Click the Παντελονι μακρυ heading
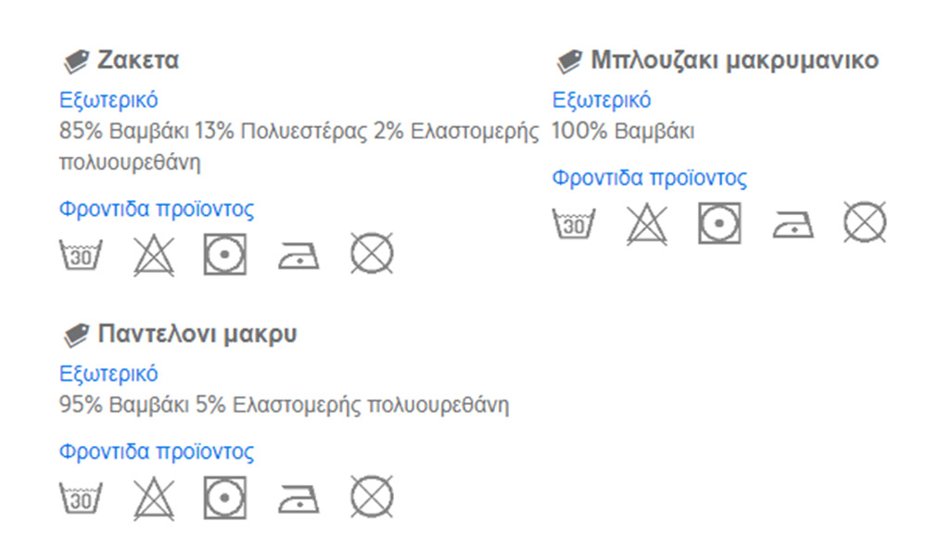This screenshot has height=560, width=927. [x=197, y=334]
